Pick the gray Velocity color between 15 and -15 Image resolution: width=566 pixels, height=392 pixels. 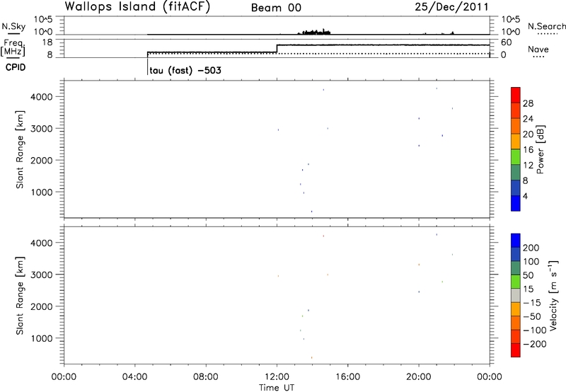(x=516, y=295)
